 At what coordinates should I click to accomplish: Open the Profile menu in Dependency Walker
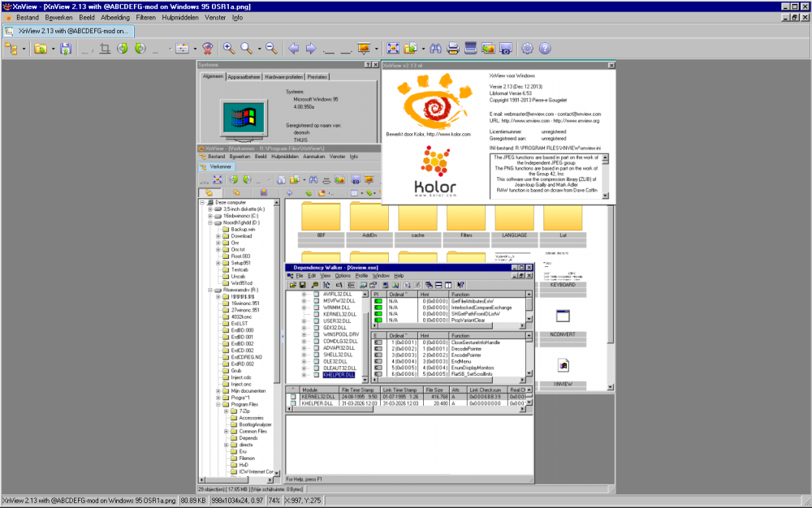coord(361,276)
